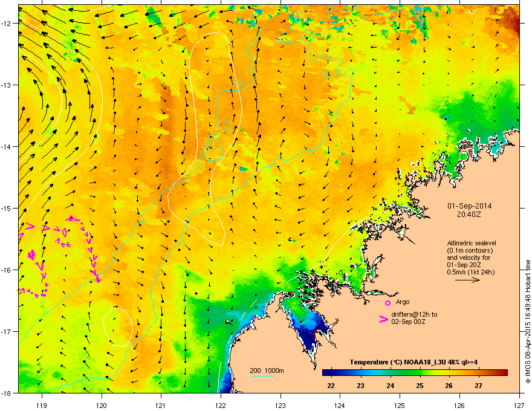Click colour bar label 27

pos(478,386)
